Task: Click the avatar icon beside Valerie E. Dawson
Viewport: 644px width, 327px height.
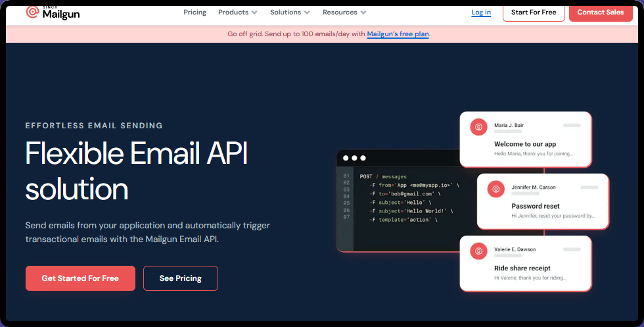Action: (478, 251)
